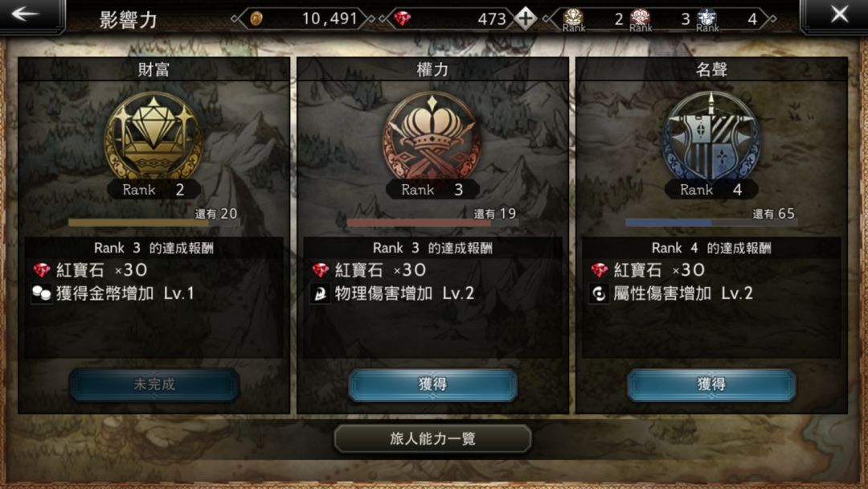Click the gold coin currency icon
Viewport: 868px width, 489px height.
[x=256, y=18]
